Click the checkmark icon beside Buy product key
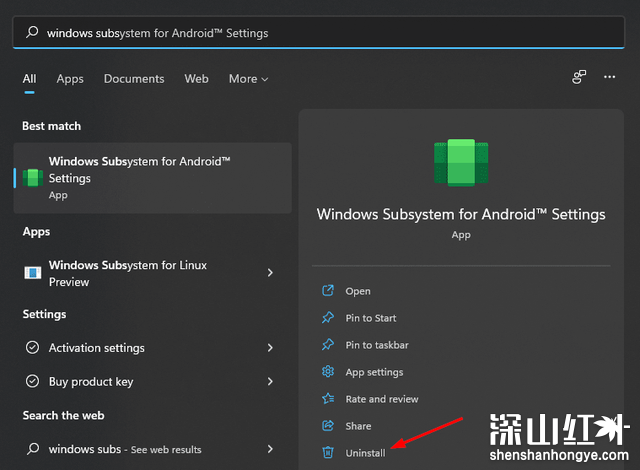640x470 pixels. pos(33,381)
